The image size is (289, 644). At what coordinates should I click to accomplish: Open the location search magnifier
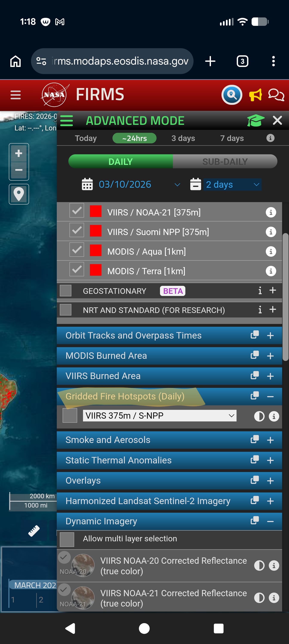(232, 95)
